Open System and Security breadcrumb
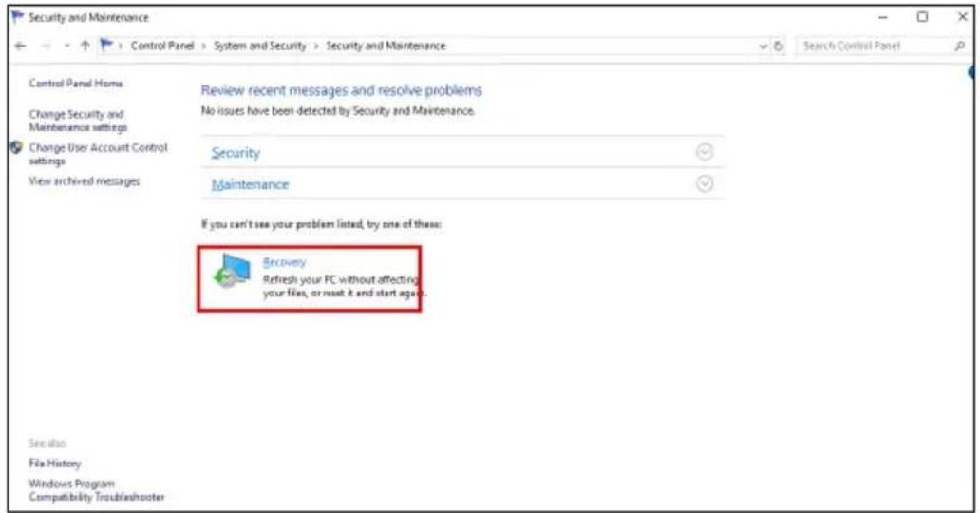The image size is (980, 513). click(x=260, y=46)
